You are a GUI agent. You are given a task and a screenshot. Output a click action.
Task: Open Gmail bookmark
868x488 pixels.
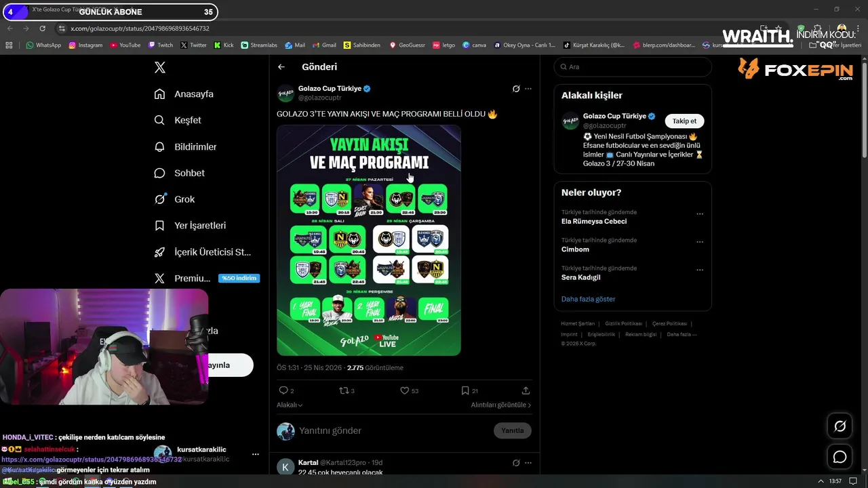[x=324, y=45]
